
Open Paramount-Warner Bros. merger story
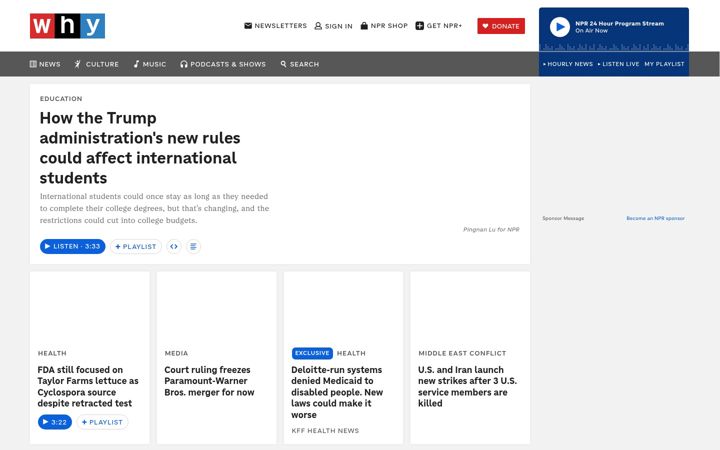click(209, 381)
